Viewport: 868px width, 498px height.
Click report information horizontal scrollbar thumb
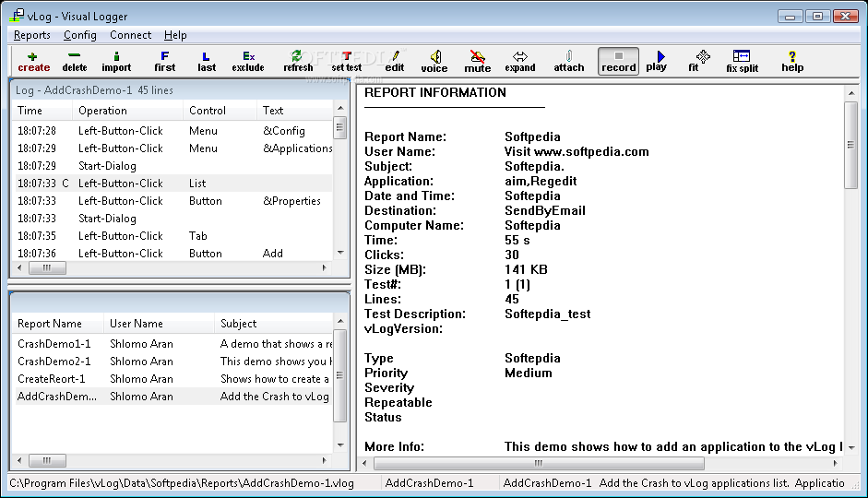coord(538,463)
